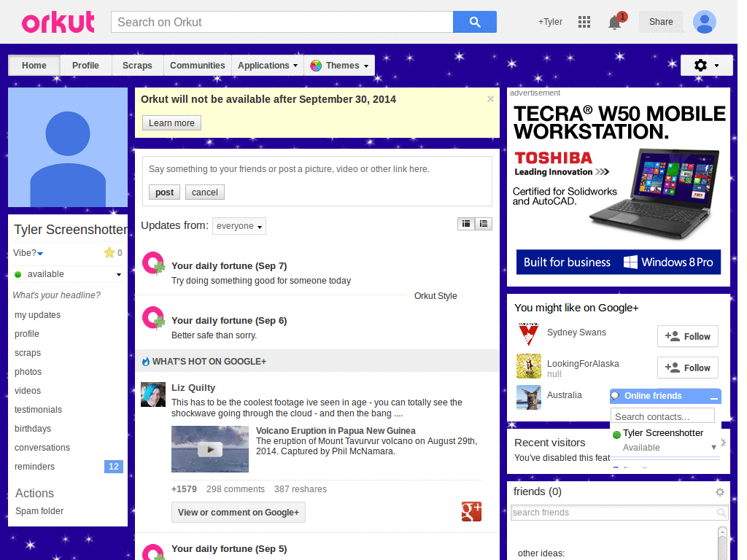Image resolution: width=747 pixels, height=560 pixels.
Task: Click What's your headline? field
Action: coord(57,295)
